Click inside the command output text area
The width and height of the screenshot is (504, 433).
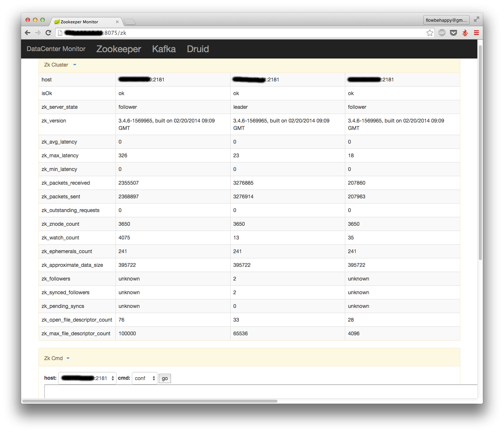pos(261,391)
